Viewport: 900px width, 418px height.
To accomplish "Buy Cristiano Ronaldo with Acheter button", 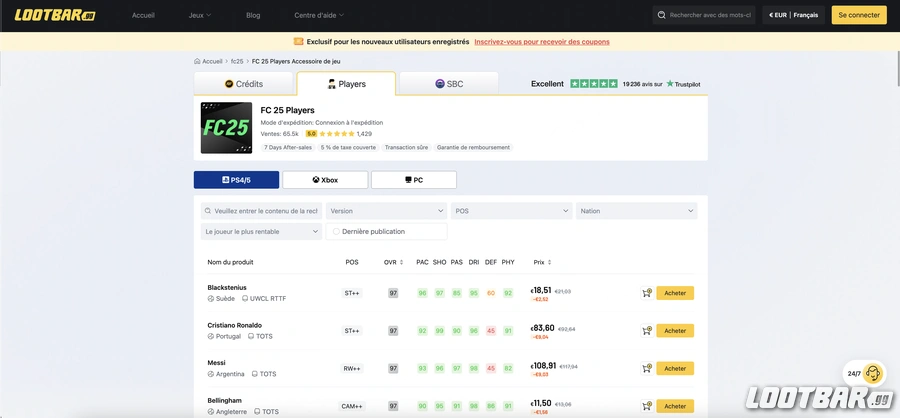I will 675,331.
